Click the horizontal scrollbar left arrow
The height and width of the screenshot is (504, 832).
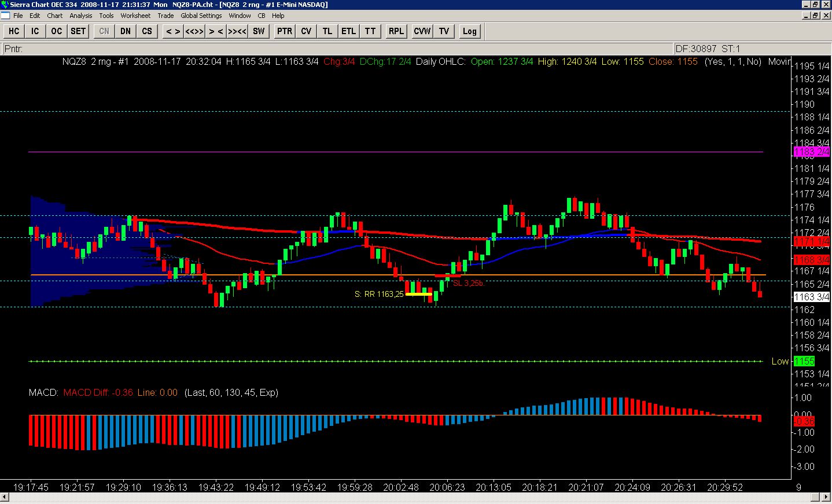tap(5, 498)
